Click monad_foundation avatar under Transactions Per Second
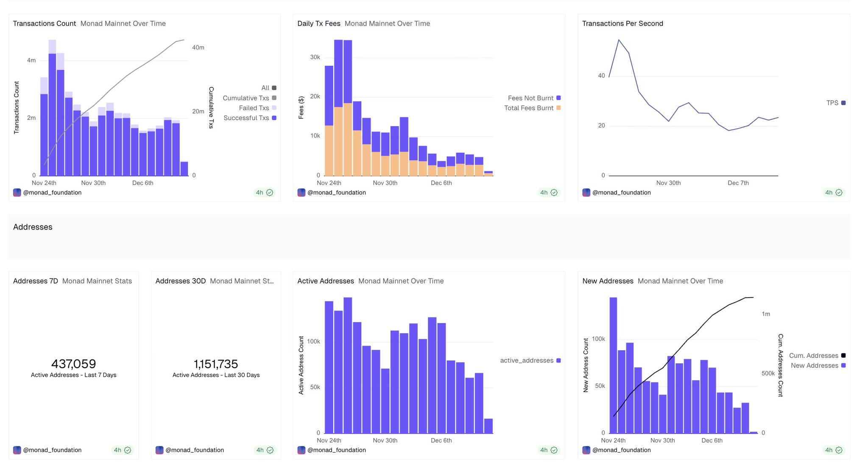The height and width of the screenshot is (469, 868). tap(586, 192)
